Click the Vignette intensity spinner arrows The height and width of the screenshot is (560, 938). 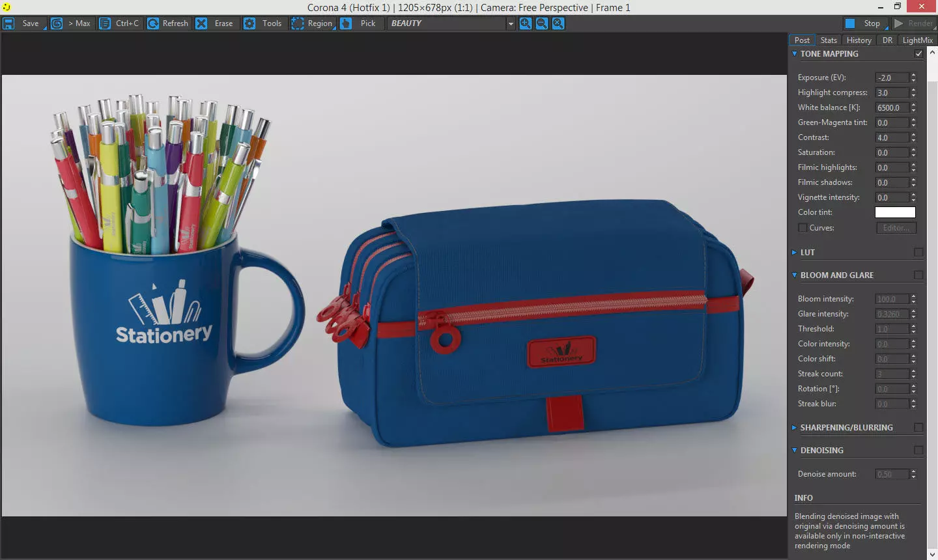(x=913, y=197)
